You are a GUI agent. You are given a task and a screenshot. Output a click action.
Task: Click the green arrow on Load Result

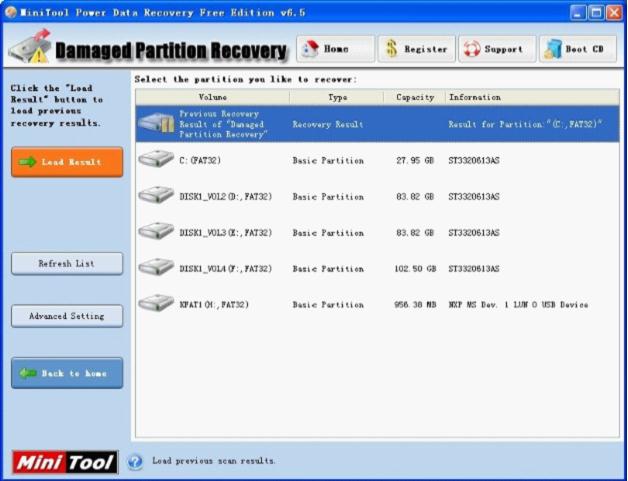point(28,162)
